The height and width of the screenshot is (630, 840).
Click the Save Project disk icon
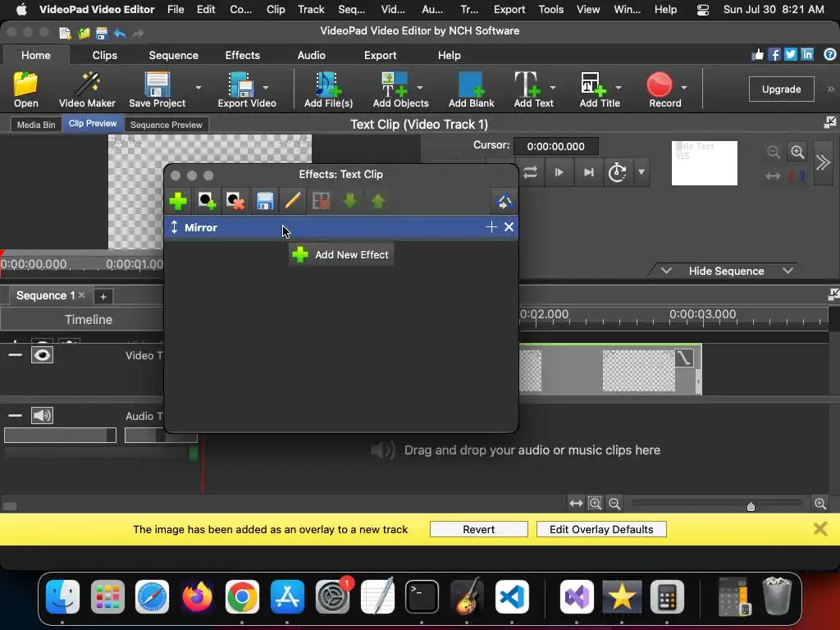click(x=157, y=84)
